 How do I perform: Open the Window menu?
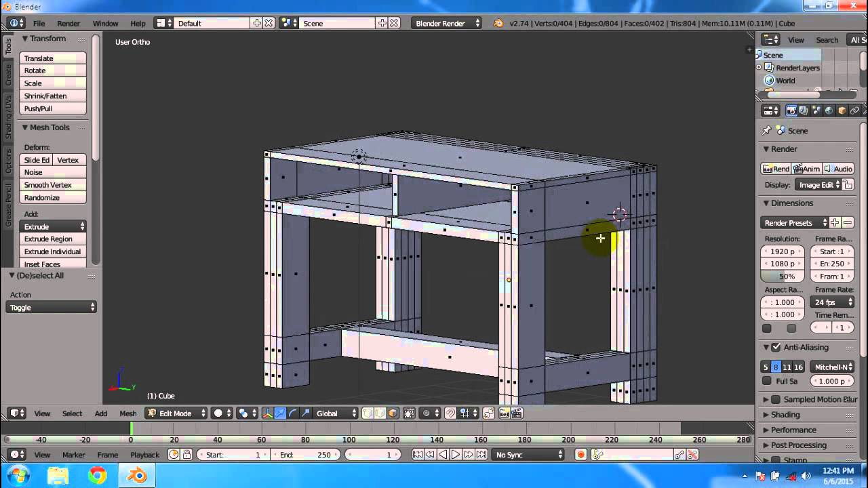coord(105,23)
